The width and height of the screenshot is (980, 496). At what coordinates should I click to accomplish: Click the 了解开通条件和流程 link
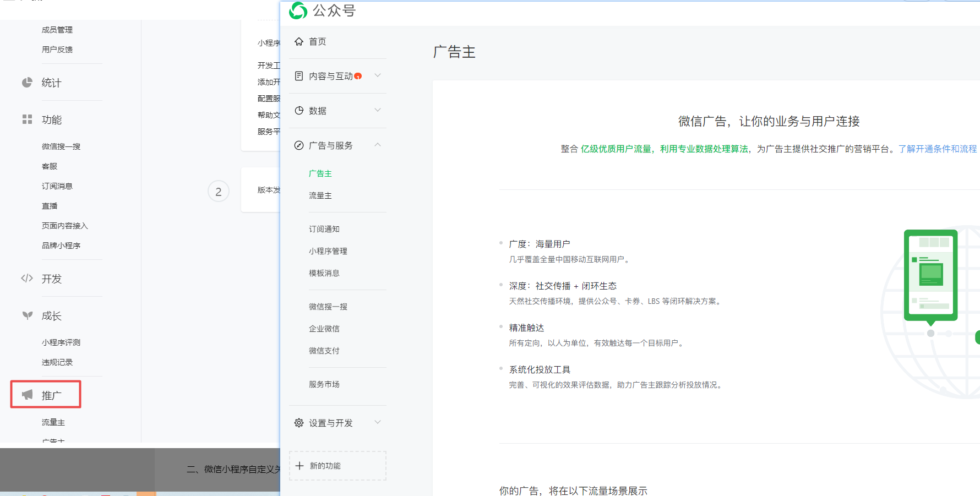pyautogui.click(x=938, y=149)
